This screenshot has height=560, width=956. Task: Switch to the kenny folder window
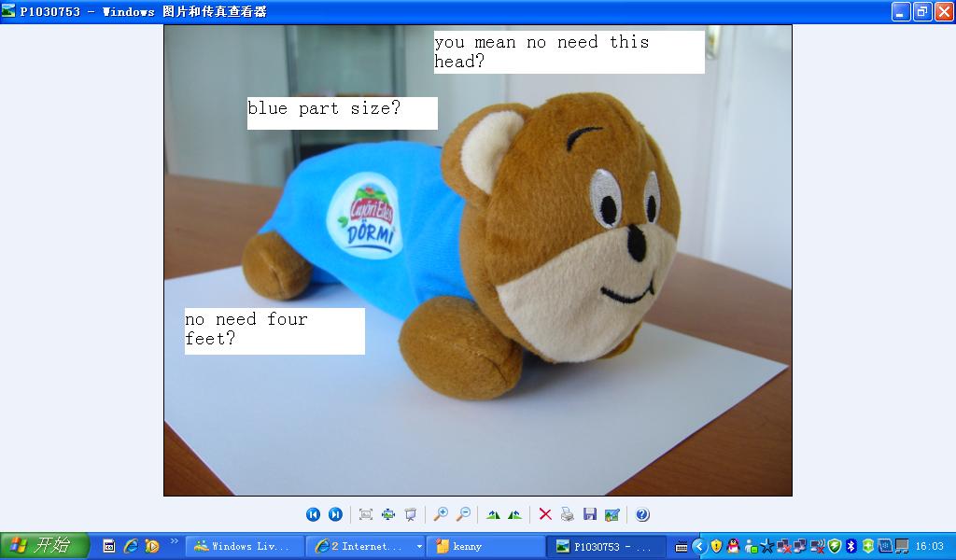[x=485, y=546]
